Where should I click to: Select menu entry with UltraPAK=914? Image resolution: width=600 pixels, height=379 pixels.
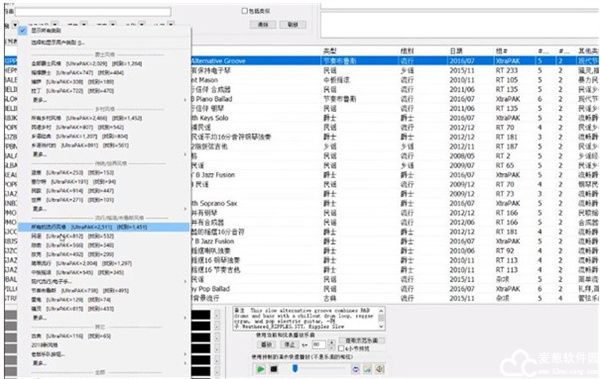[104, 191]
